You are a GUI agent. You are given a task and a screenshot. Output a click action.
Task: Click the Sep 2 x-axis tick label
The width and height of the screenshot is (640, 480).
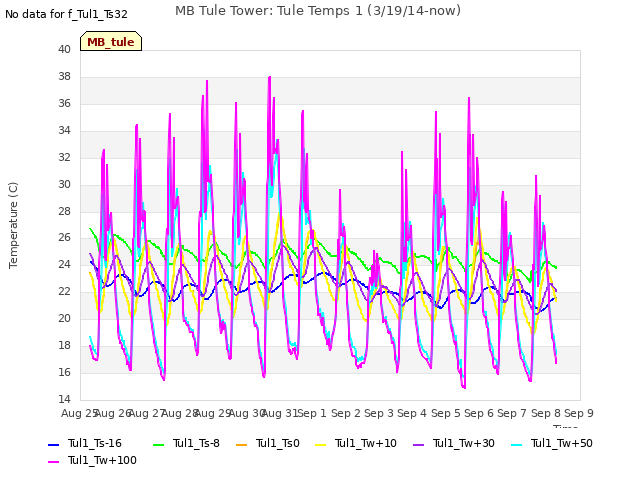tap(346, 413)
